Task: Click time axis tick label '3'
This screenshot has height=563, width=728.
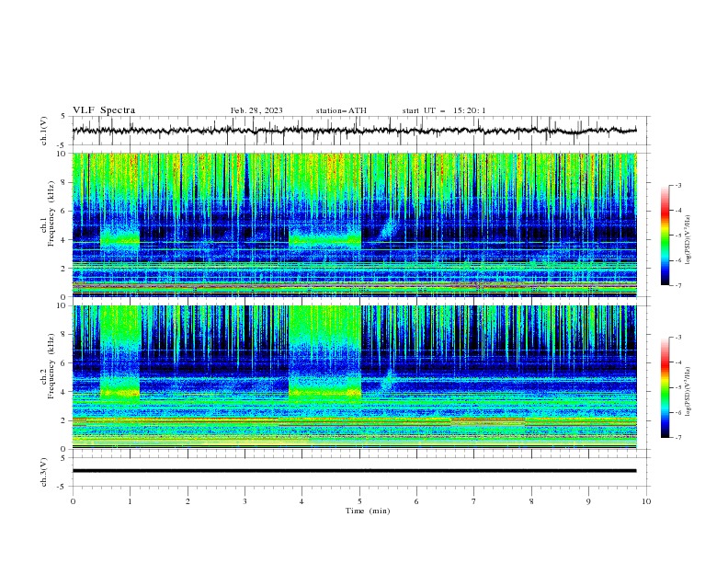Action: click(245, 501)
